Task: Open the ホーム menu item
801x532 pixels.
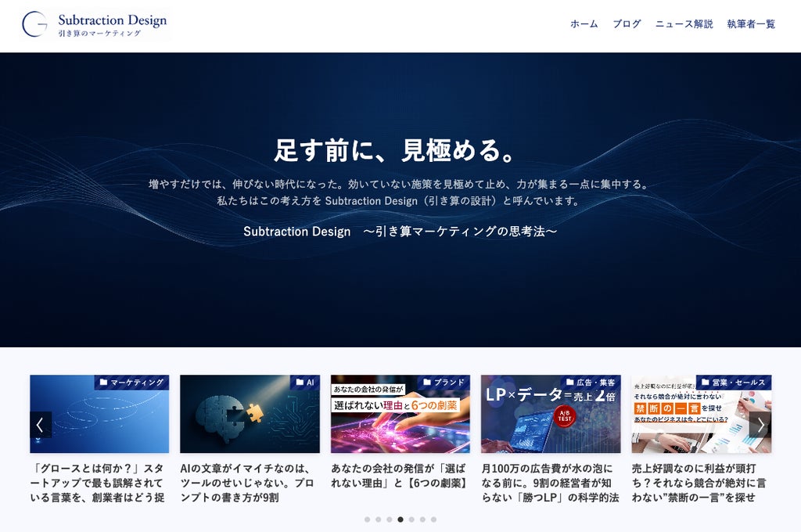Action: [x=584, y=24]
